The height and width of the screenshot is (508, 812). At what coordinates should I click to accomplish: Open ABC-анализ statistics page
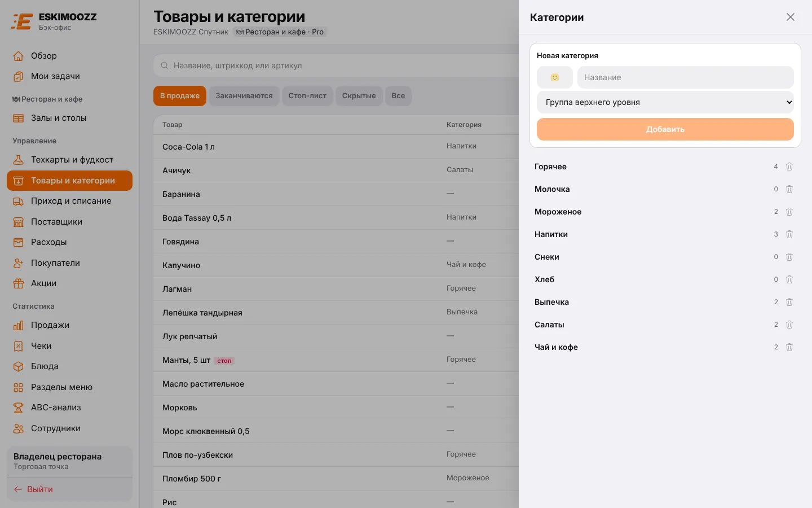tap(69, 408)
